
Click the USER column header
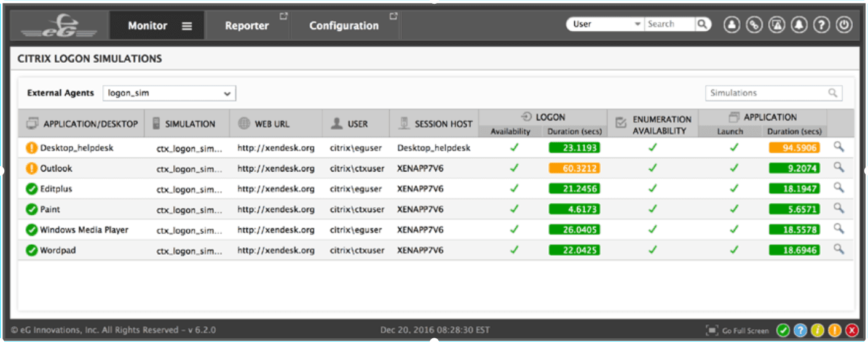tap(356, 124)
